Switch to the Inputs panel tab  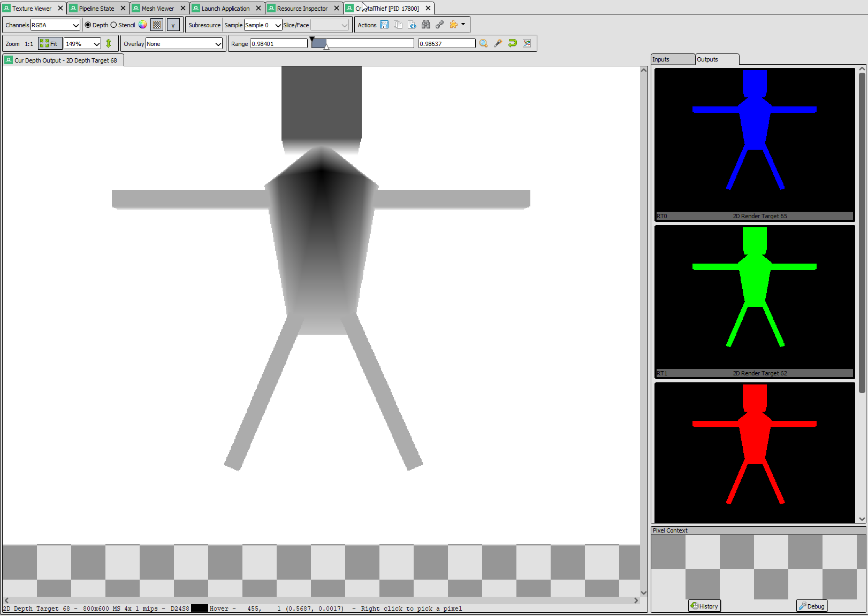click(x=673, y=59)
